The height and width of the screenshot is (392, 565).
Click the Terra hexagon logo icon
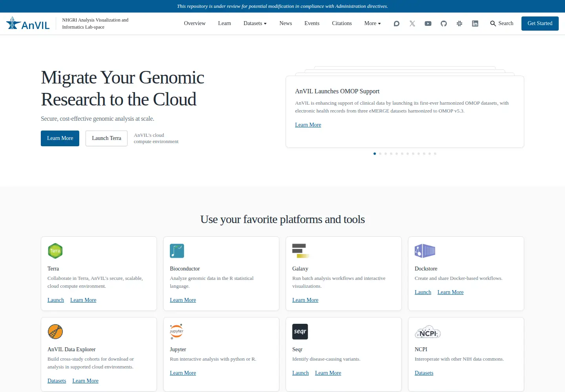55,251
